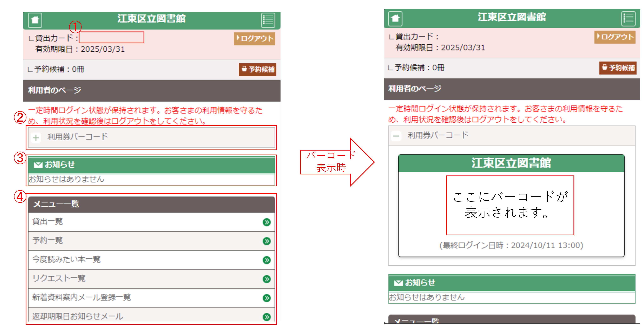Click the home icon in the left header

(x=35, y=20)
